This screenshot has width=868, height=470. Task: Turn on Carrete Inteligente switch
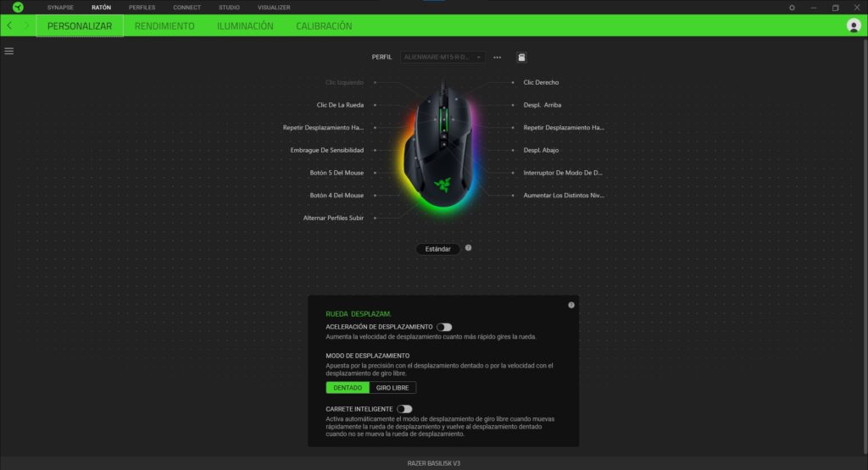coord(404,409)
